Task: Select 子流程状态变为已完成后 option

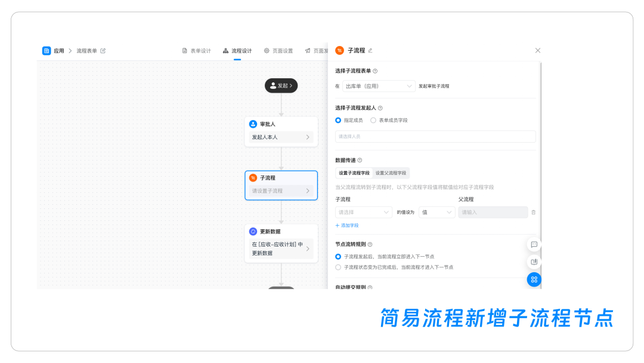Action: tap(338, 267)
